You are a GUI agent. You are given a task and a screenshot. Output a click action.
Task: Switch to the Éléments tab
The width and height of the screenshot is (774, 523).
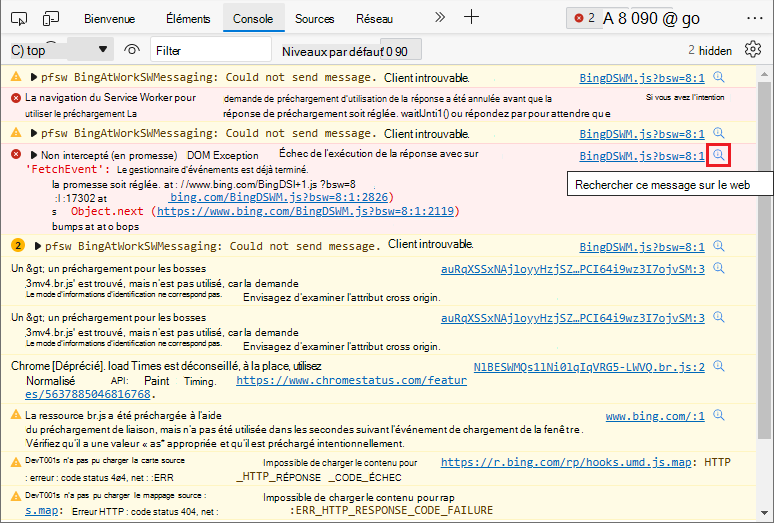188,19
